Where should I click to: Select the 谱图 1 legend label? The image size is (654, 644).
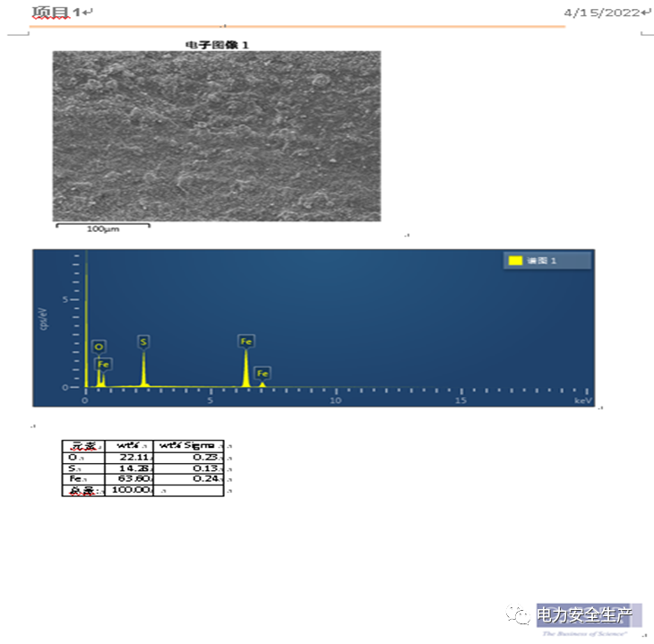coord(541,261)
